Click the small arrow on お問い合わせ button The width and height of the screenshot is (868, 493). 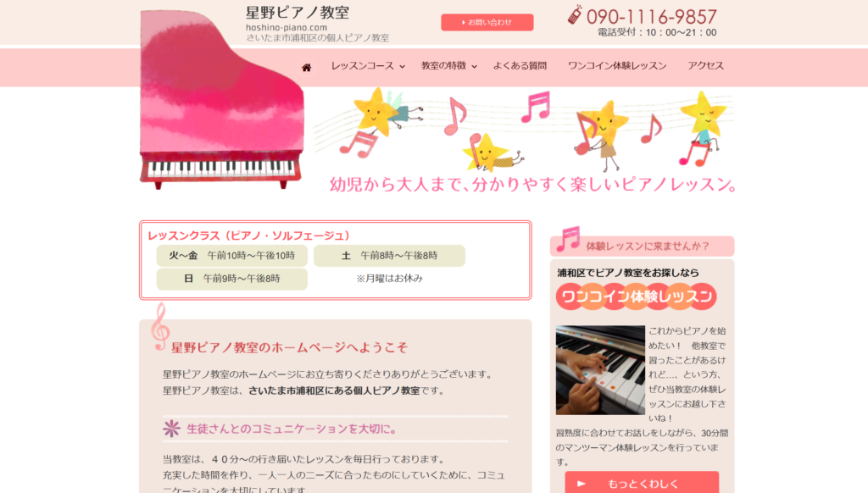pos(464,23)
